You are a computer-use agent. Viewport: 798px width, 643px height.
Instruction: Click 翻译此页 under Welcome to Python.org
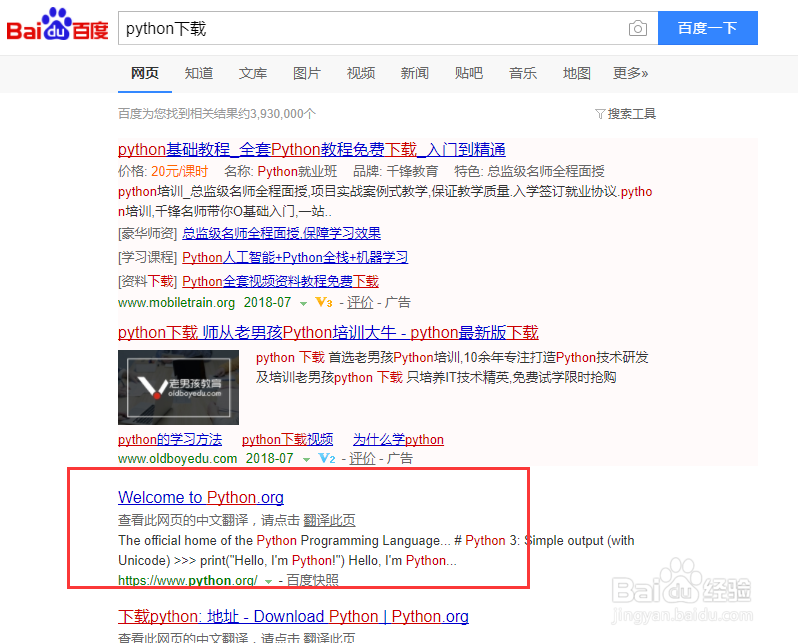(x=329, y=520)
